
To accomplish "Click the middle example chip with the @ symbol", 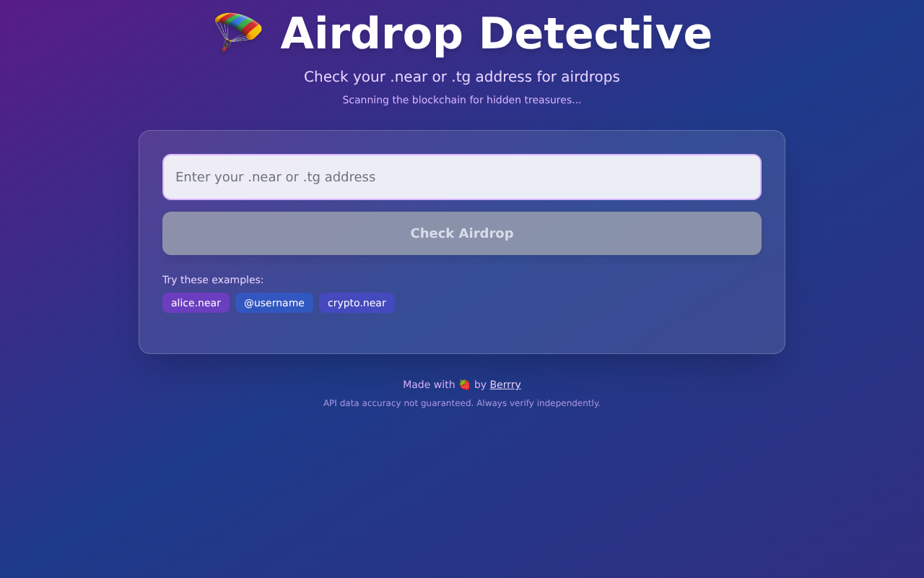I will [274, 303].
